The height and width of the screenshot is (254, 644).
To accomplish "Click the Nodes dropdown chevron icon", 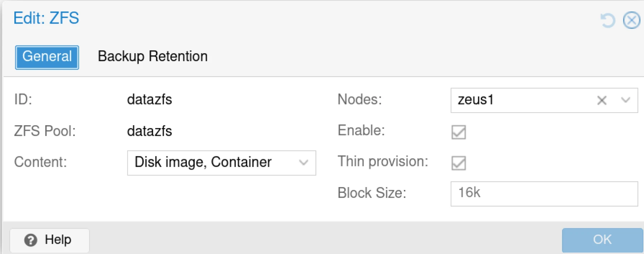I will [x=625, y=101].
